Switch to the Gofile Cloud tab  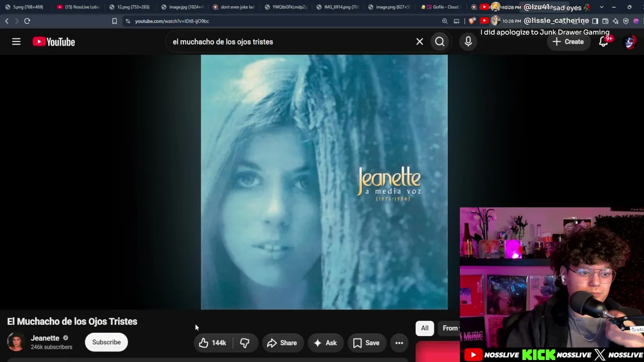(x=442, y=7)
